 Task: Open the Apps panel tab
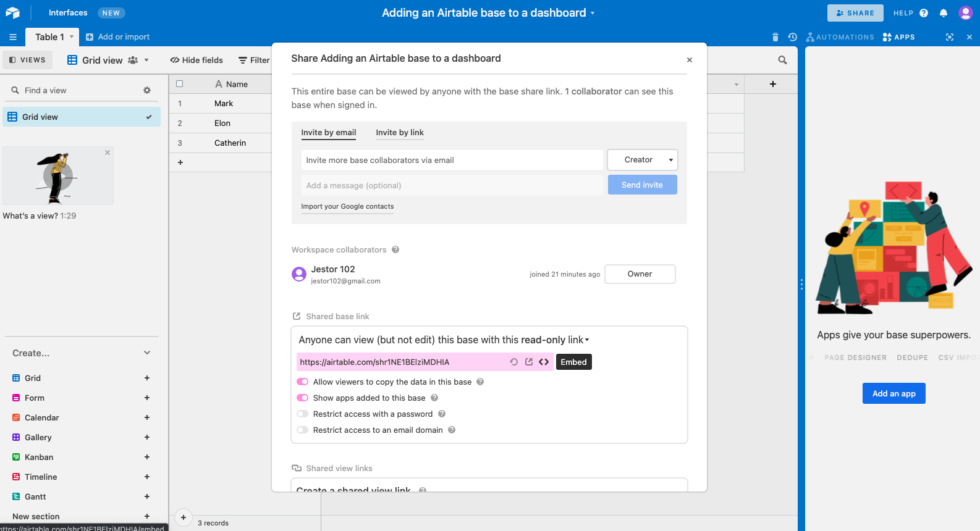pyautogui.click(x=899, y=37)
